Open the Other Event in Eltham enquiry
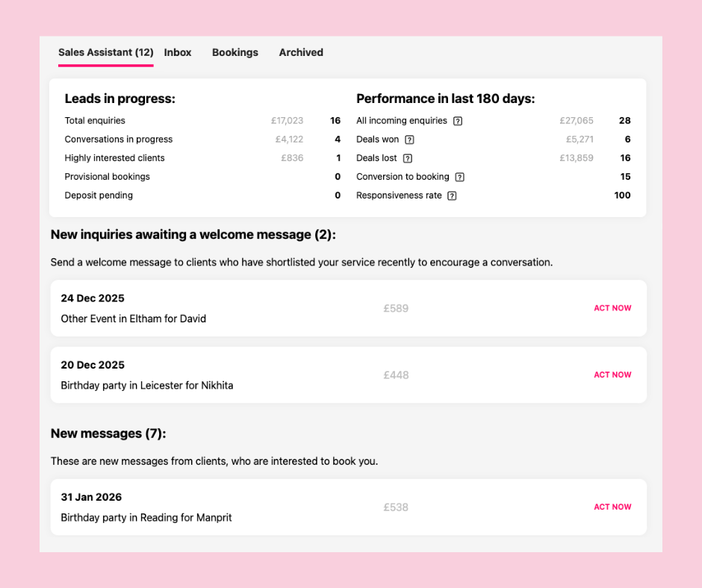This screenshot has width=702, height=588. tap(133, 319)
